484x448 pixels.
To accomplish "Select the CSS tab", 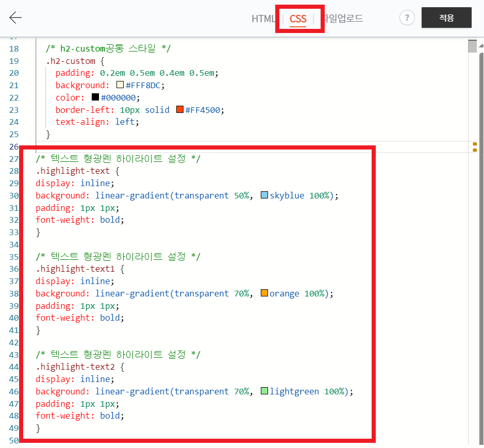I will coord(299,18).
